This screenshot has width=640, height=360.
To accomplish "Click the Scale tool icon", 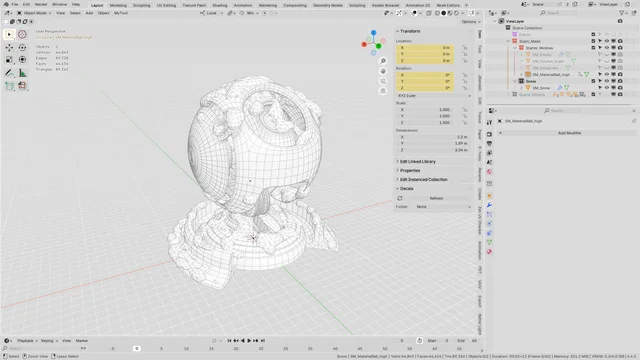I will pos(9,60).
